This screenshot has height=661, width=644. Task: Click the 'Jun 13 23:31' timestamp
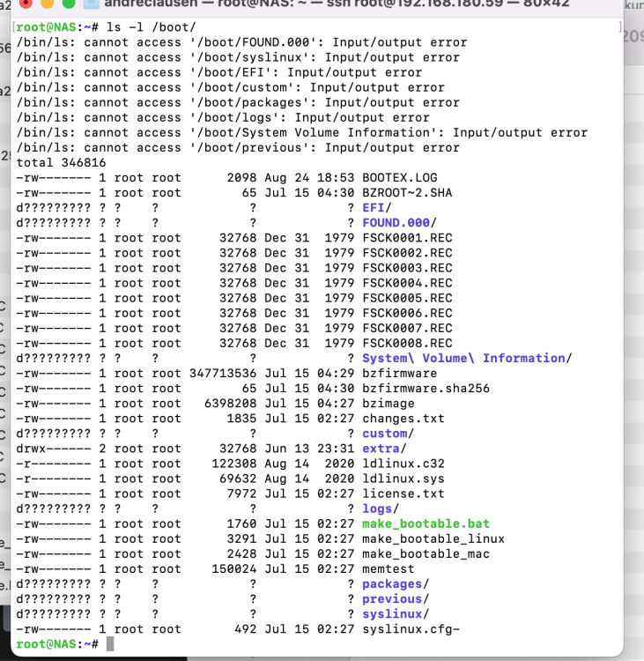pyautogui.click(x=309, y=449)
